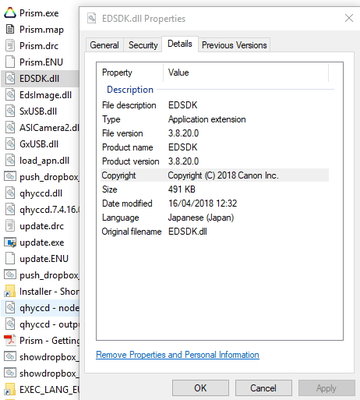This screenshot has width=360, height=400.
Task: Select the File description row
Action: tap(215, 105)
